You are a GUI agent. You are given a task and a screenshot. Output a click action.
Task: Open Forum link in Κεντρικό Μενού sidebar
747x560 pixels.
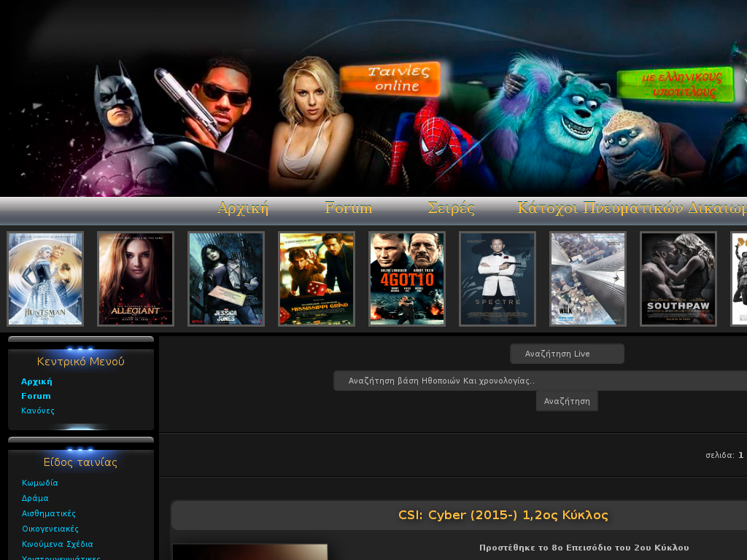tap(36, 396)
